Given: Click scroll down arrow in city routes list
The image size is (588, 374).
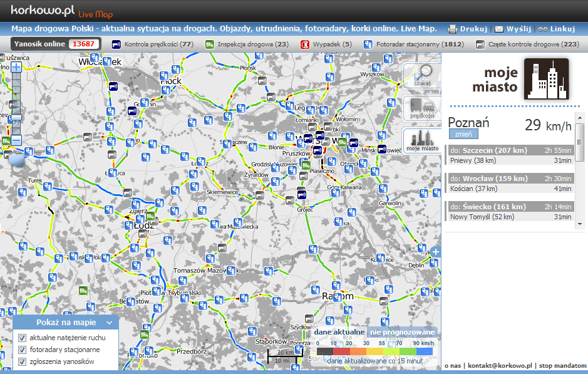Looking at the screenshot, I should coord(580,224).
